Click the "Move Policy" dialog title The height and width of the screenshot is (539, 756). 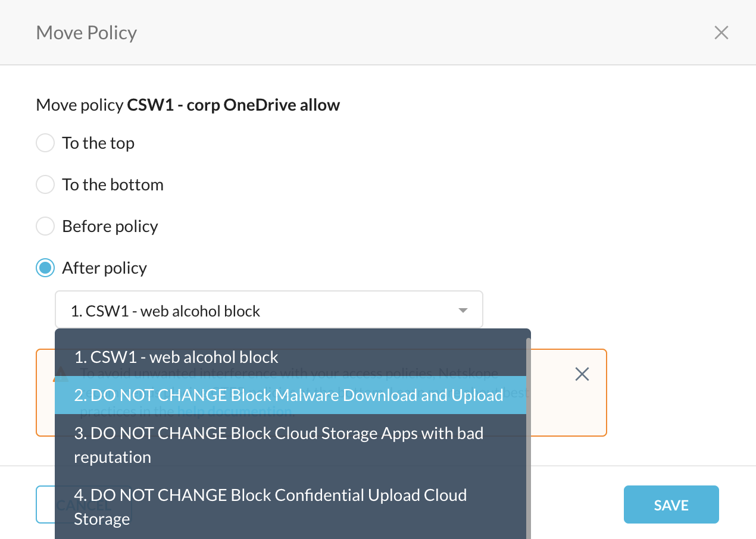pyautogui.click(x=86, y=33)
